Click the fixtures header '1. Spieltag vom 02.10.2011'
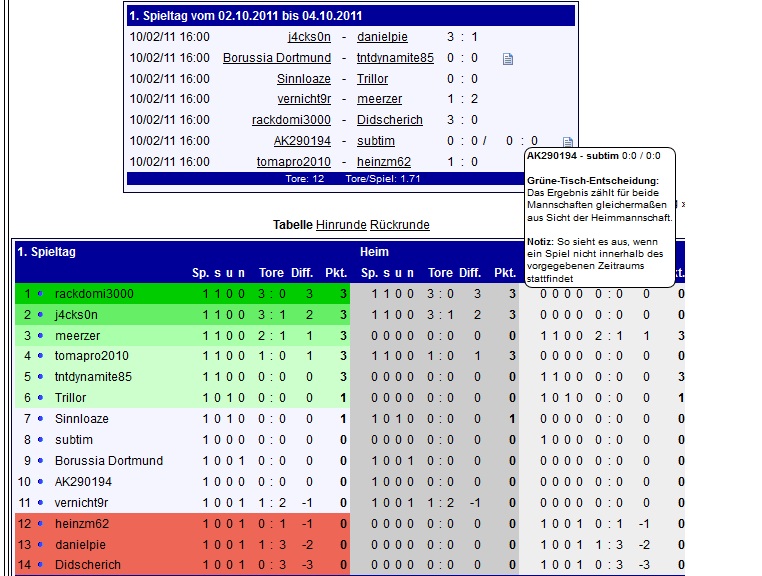The image size is (762, 576). tap(245, 16)
